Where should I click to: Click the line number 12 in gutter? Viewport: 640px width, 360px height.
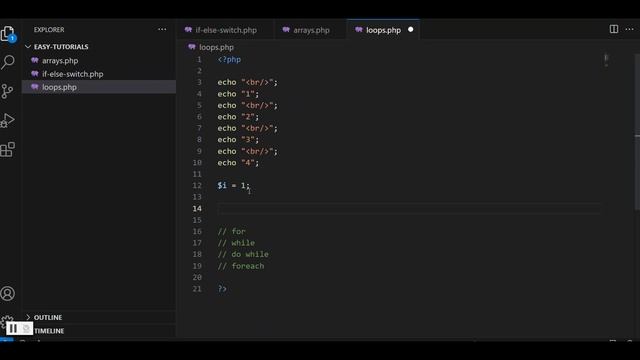point(197,186)
